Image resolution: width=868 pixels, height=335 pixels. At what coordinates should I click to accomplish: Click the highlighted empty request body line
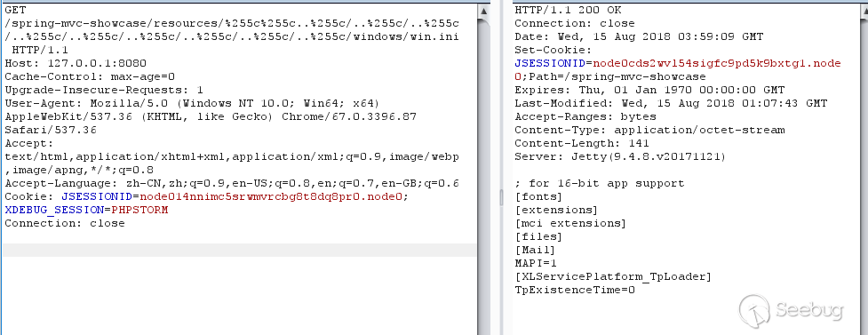pyautogui.click(x=239, y=250)
